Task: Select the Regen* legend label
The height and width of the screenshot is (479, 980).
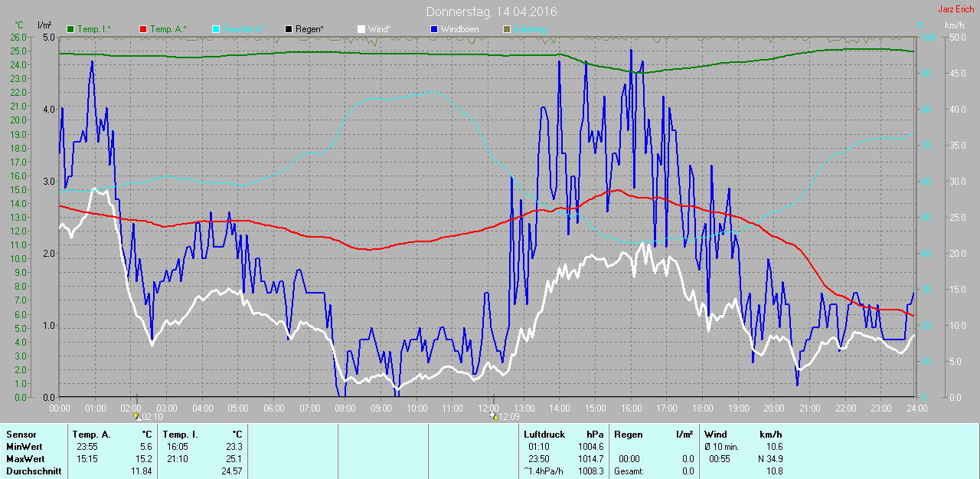Action: 310,29
